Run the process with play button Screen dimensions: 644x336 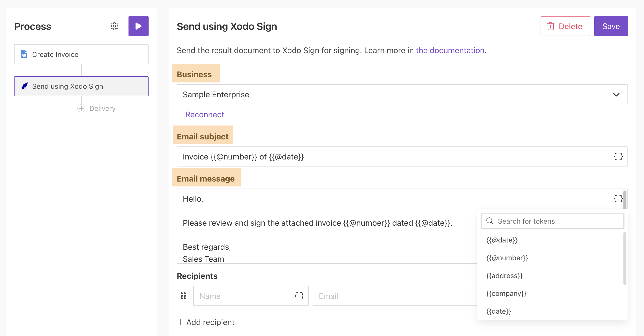pos(138,26)
